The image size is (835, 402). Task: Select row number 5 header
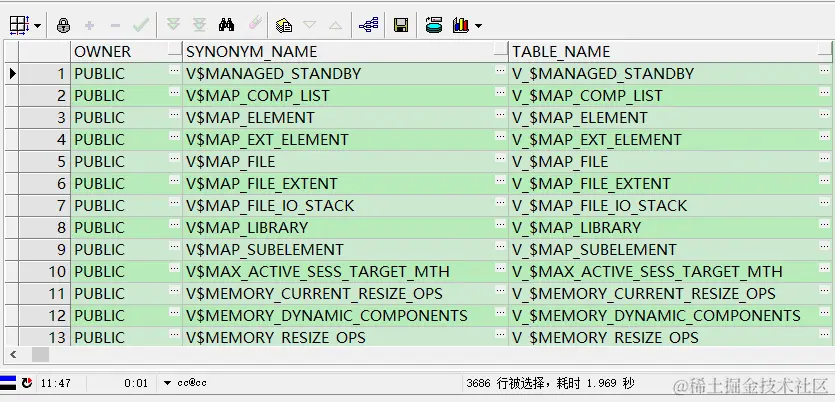click(x=44, y=161)
